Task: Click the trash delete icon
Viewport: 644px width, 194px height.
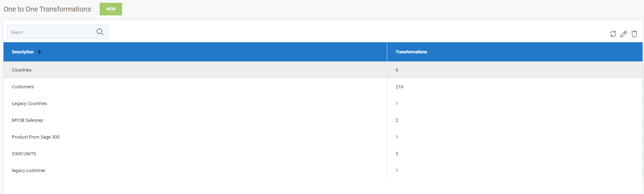Action: [634, 34]
